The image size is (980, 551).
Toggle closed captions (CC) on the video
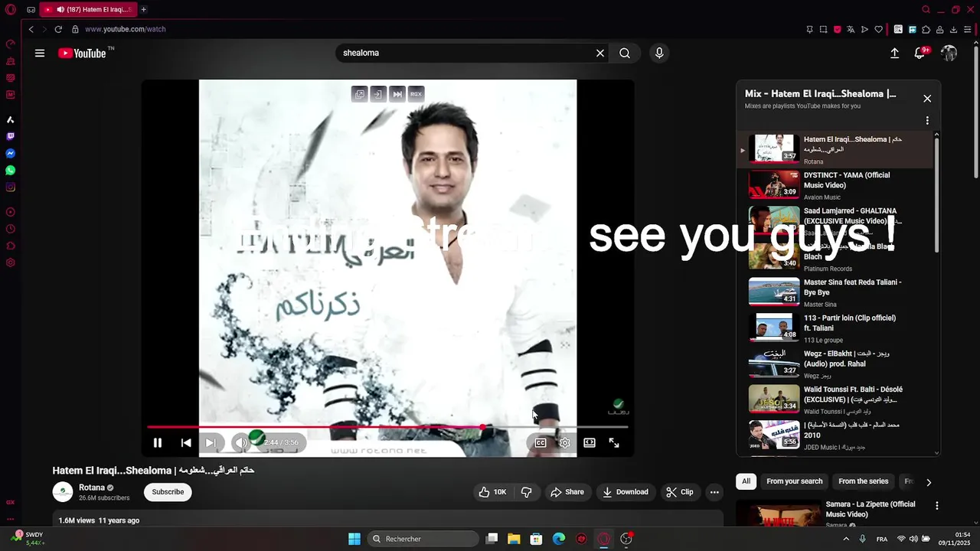(541, 442)
